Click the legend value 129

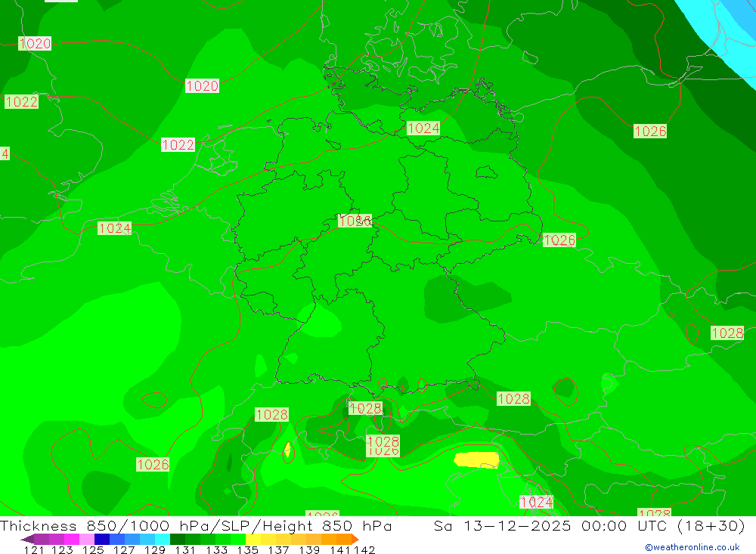pos(155,550)
